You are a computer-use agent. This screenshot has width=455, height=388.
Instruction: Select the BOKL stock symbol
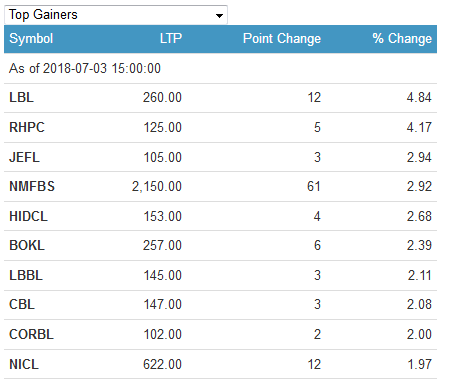[x=27, y=246]
